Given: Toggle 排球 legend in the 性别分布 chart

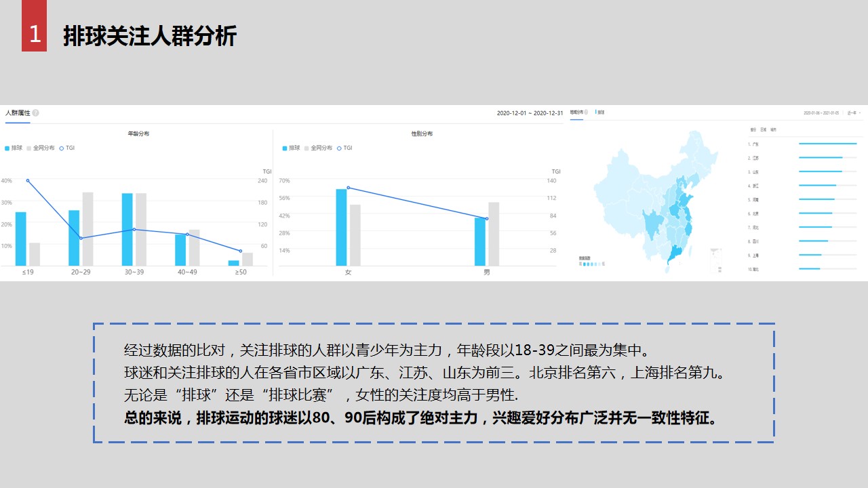Looking at the screenshot, I should (292, 148).
